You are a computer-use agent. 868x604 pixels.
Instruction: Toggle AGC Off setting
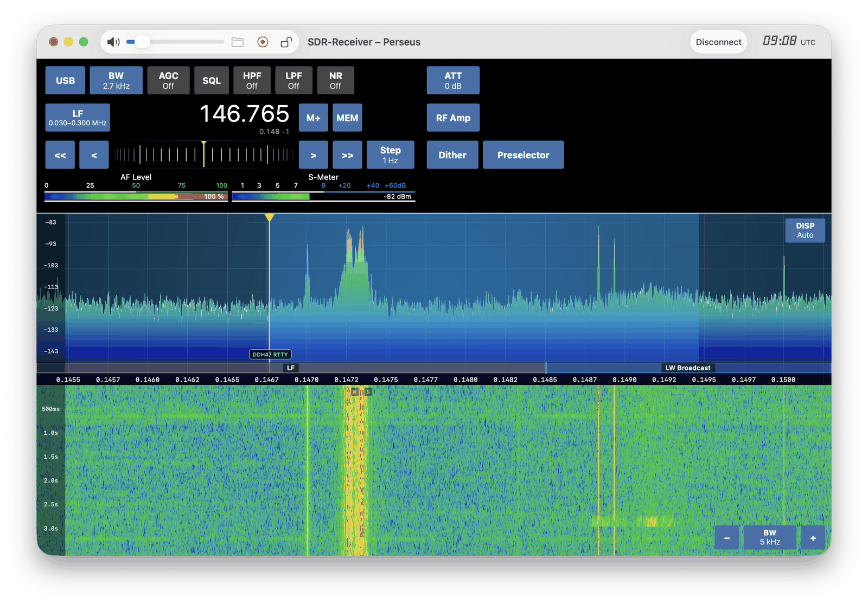tap(168, 80)
